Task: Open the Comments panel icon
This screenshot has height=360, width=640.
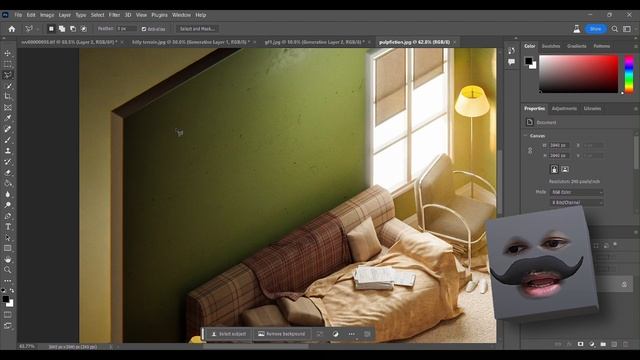Action: tap(511, 62)
